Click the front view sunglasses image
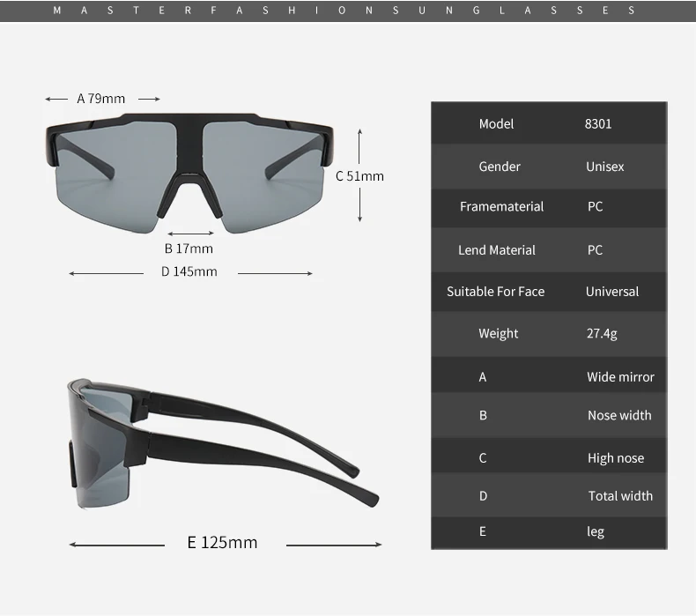 point(189,174)
